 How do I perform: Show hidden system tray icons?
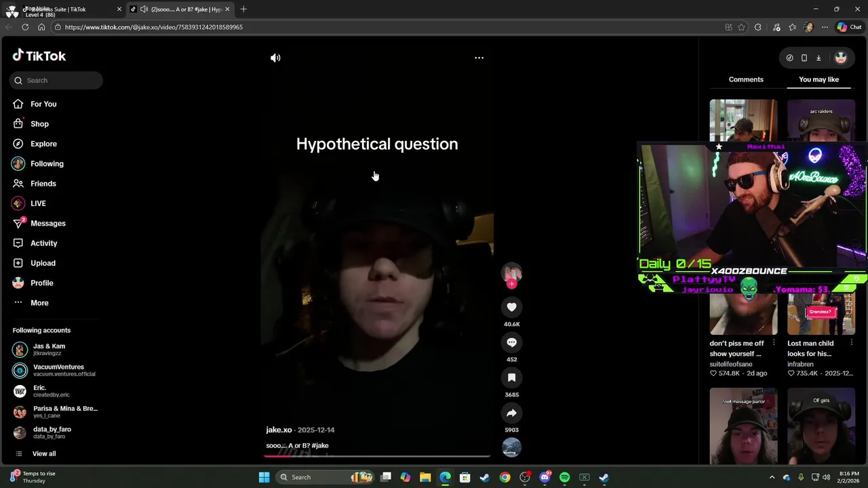click(x=772, y=477)
